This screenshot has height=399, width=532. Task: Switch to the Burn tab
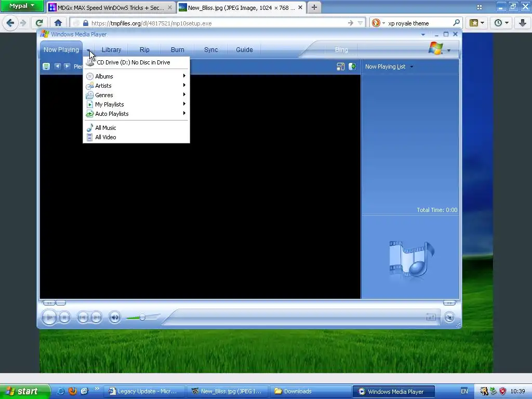coord(178,49)
